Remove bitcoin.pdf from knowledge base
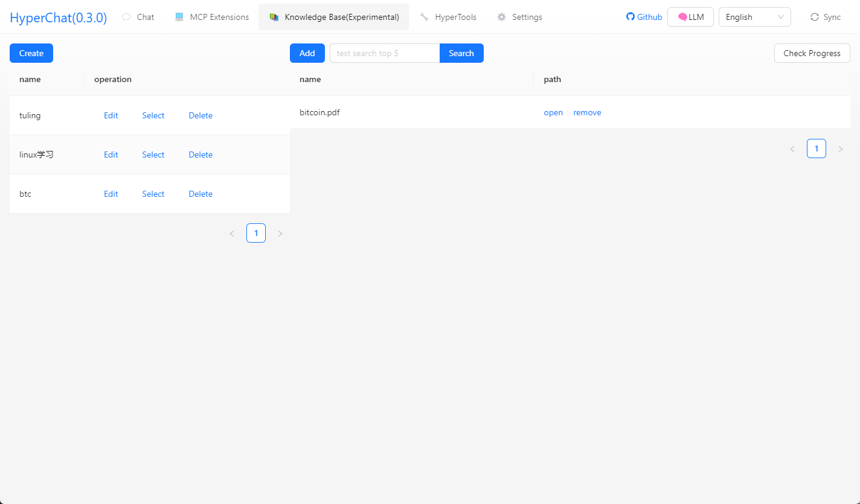The image size is (860, 504). click(587, 112)
